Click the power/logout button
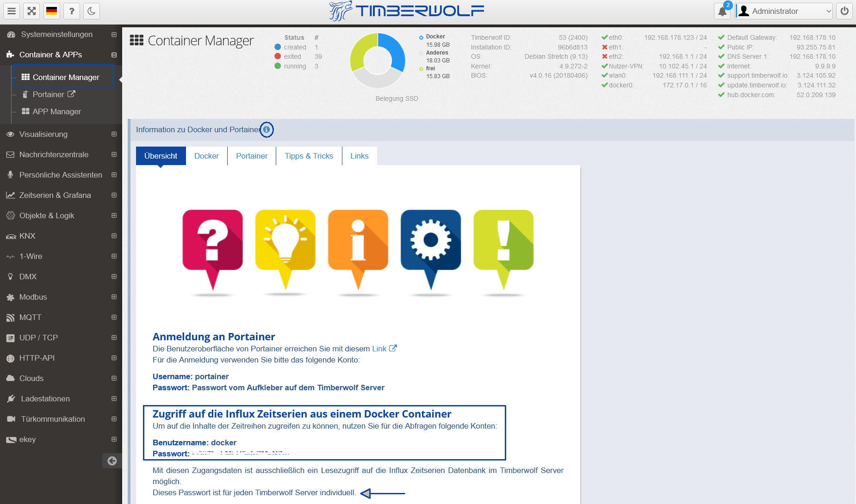This screenshot has height=504, width=856. (x=844, y=11)
